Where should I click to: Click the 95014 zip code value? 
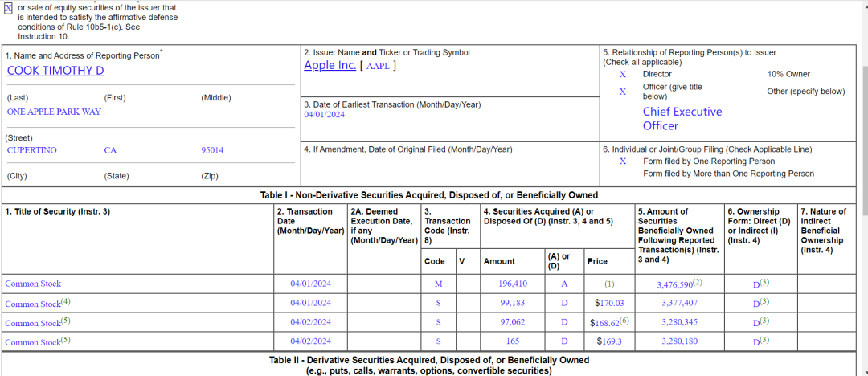212,150
